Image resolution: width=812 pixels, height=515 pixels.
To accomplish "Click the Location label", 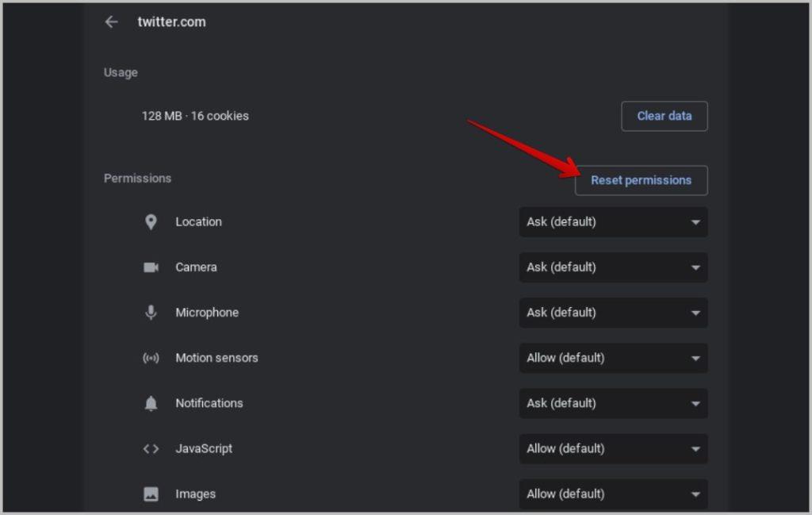I will (198, 221).
